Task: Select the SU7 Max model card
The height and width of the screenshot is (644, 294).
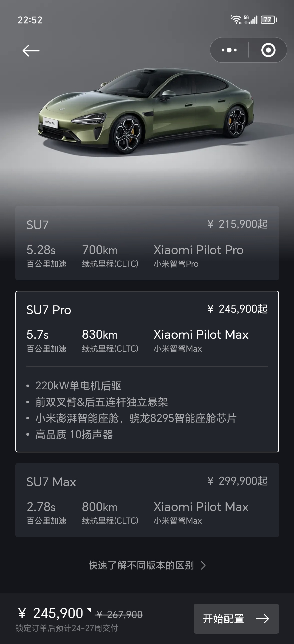Action: (147, 500)
